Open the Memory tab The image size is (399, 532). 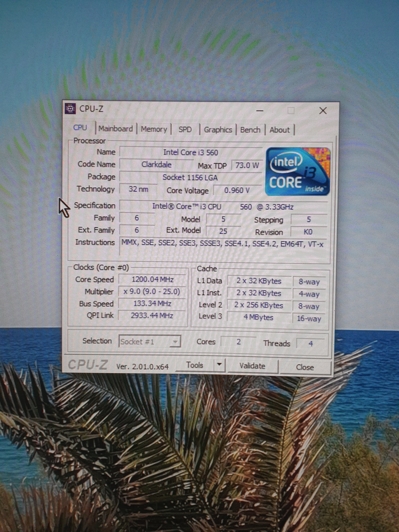click(154, 129)
